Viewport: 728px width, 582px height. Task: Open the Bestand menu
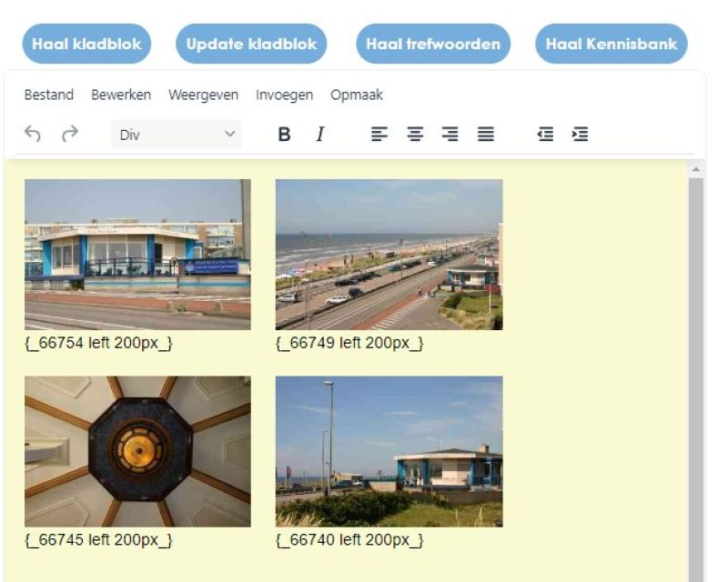[49, 95]
